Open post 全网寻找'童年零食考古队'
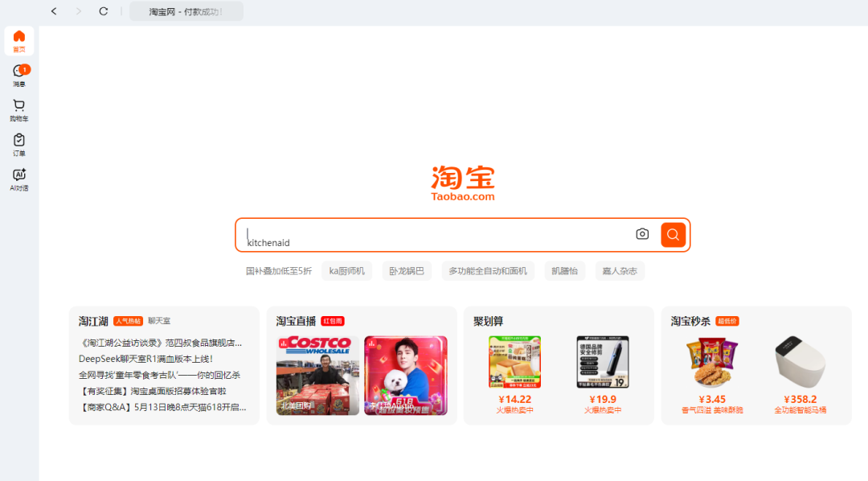 159,375
